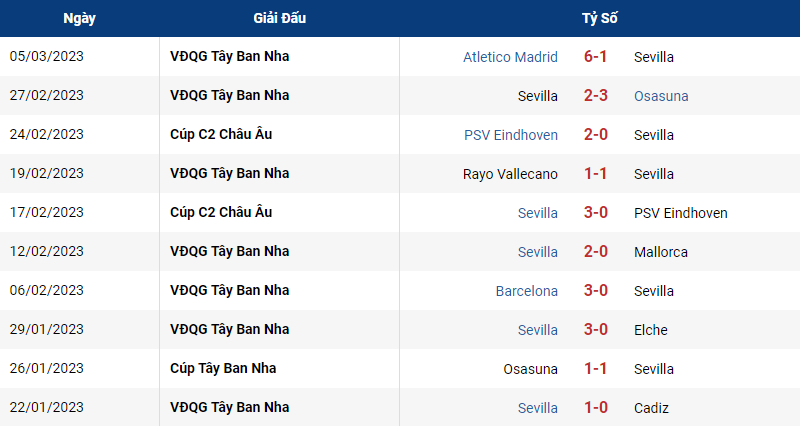Click the 3-0 score for Barcelona match

(595, 290)
